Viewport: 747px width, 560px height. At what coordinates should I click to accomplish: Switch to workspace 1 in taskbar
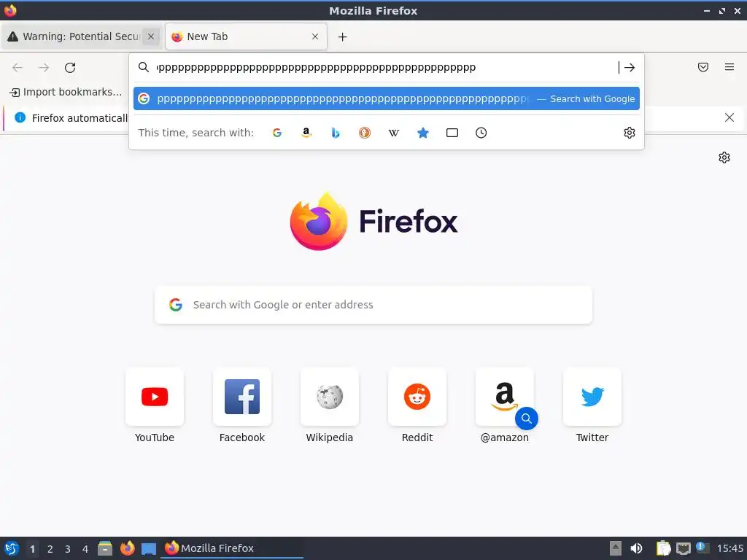[32, 549]
